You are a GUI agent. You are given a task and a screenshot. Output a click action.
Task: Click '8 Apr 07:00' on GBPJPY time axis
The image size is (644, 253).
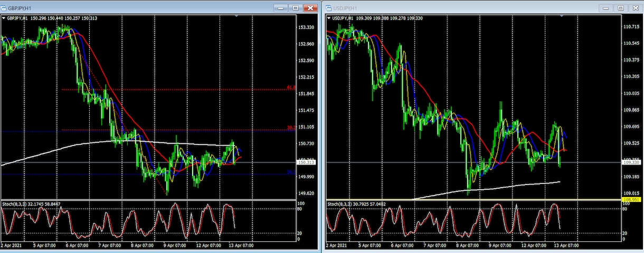click(141, 246)
